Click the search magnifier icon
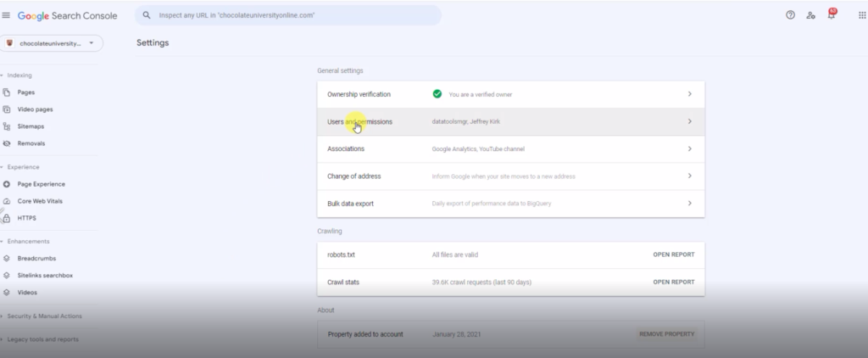 coord(147,15)
